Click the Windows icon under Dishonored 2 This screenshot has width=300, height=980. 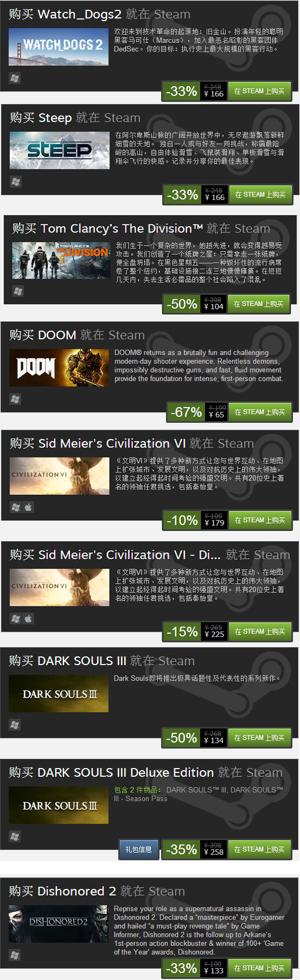(x=15, y=955)
